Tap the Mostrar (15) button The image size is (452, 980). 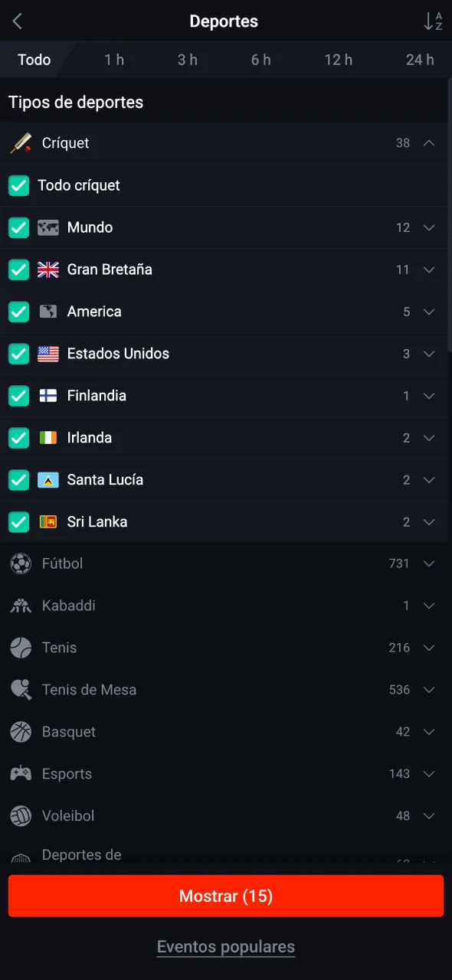(x=226, y=896)
